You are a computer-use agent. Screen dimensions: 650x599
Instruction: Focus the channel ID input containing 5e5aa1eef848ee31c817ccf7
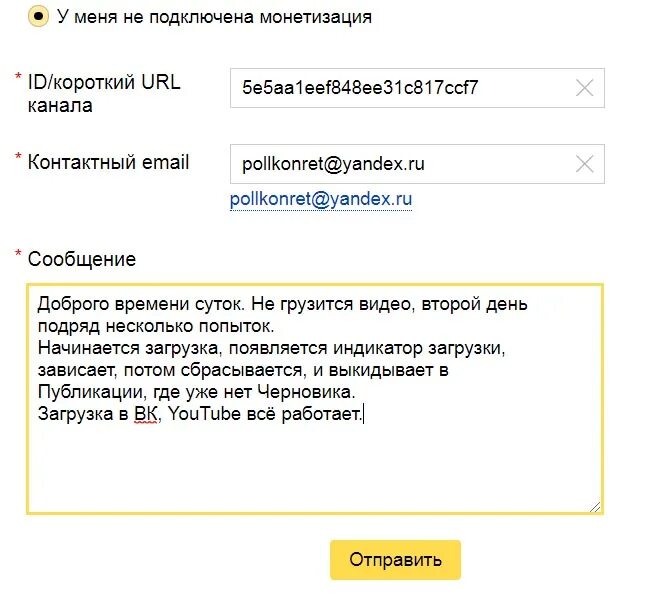(417, 88)
